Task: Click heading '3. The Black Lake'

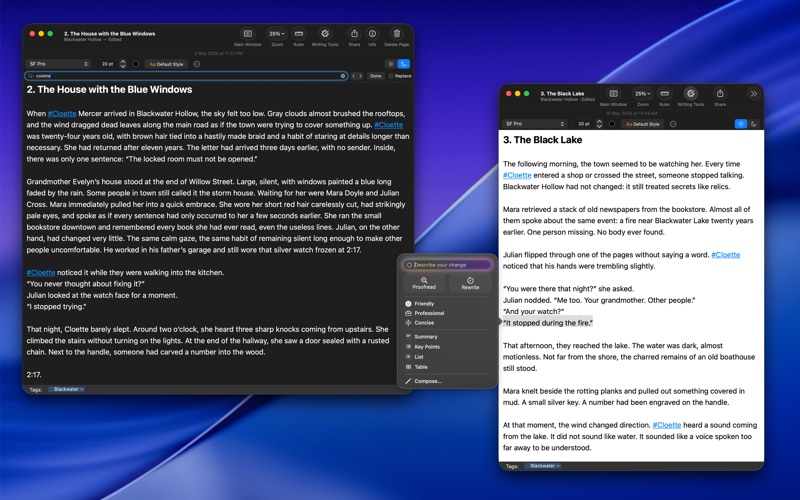Action: pos(542,140)
